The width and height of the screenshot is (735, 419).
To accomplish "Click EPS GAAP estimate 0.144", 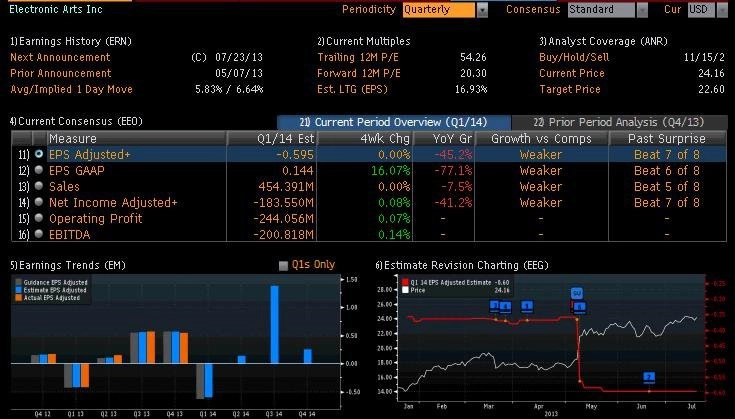I will tap(298, 171).
